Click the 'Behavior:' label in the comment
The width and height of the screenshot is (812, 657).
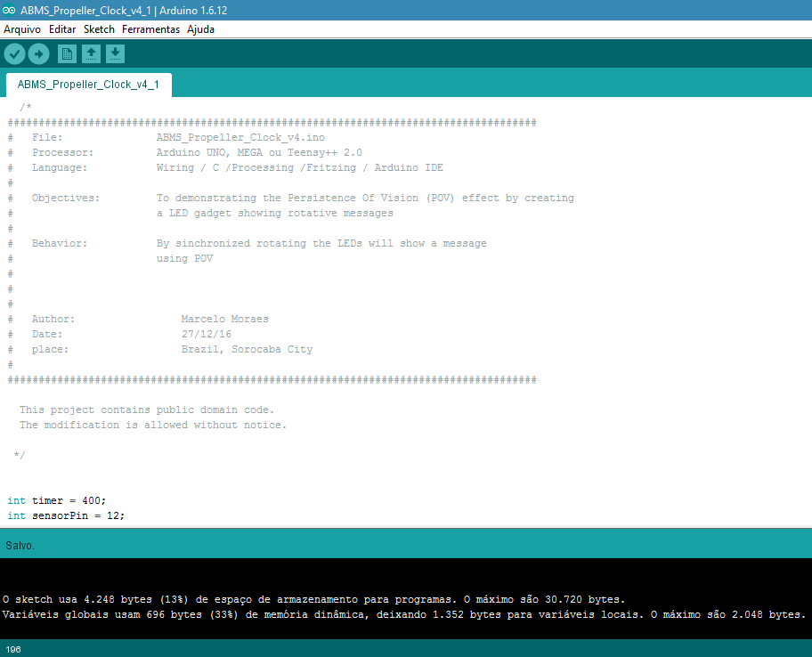click(60, 243)
